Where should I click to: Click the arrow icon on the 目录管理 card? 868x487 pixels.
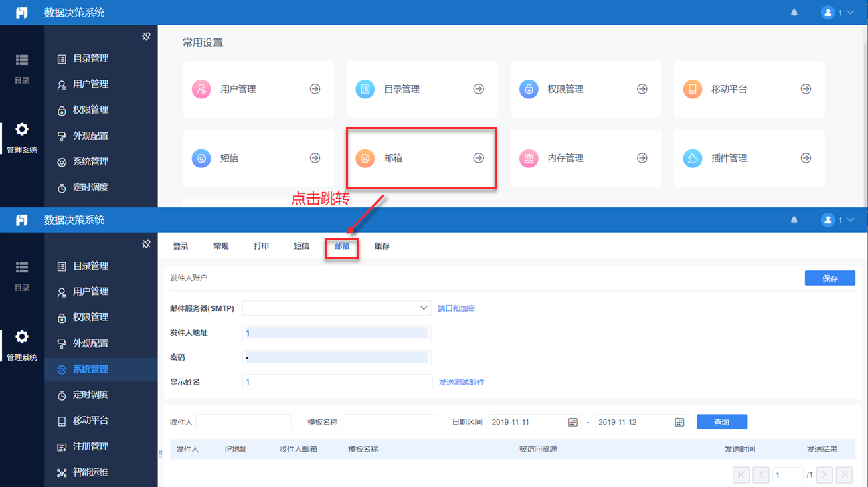(479, 89)
